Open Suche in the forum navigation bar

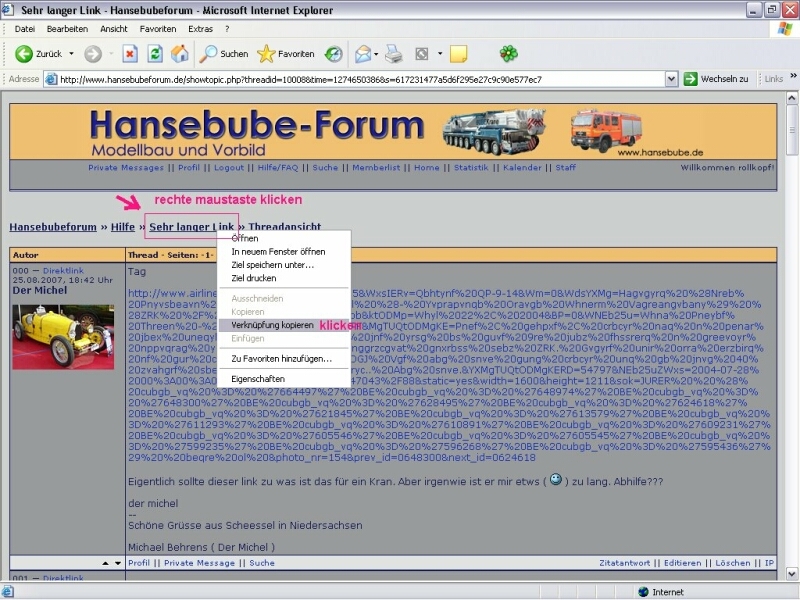pyautogui.click(x=325, y=167)
